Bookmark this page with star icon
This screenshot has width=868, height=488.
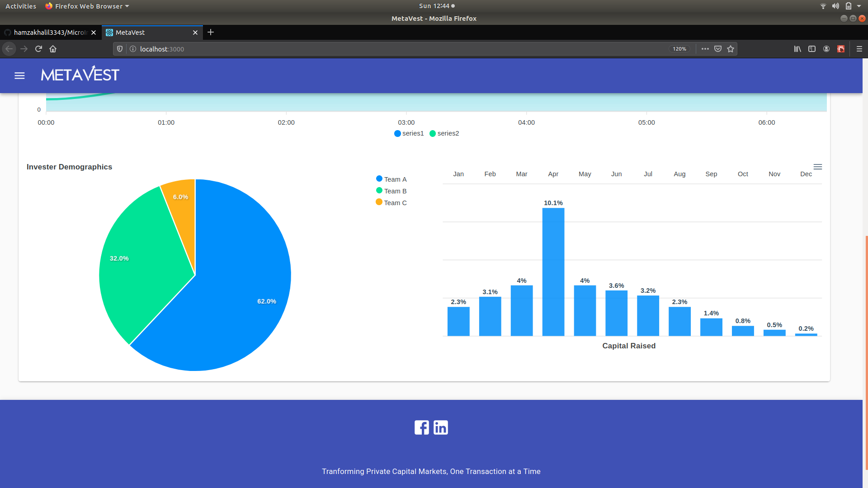pyautogui.click(x=731, y=49)
